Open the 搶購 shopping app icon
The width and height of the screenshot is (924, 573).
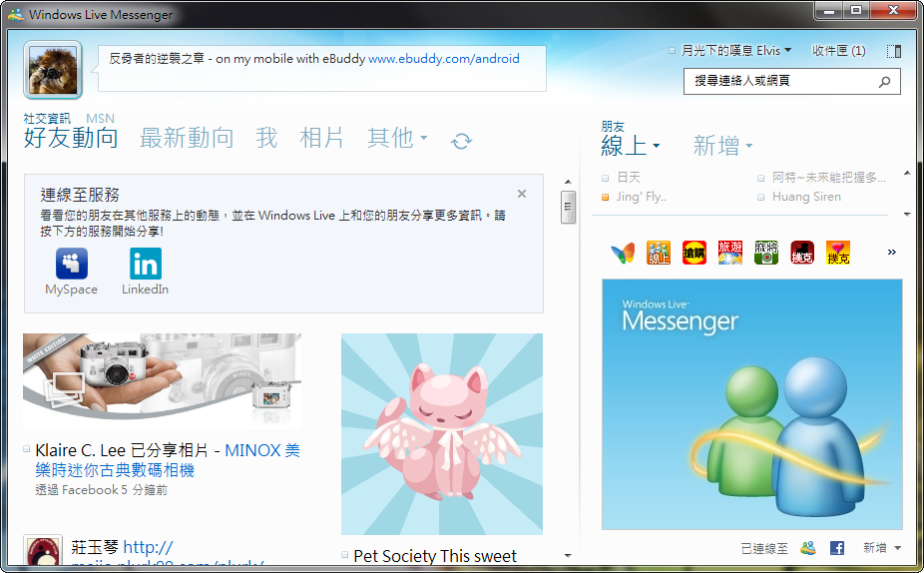point(694,253)
